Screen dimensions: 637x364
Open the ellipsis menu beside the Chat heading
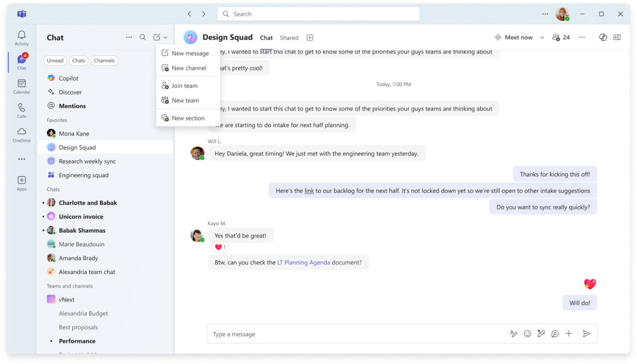(129, 37)
